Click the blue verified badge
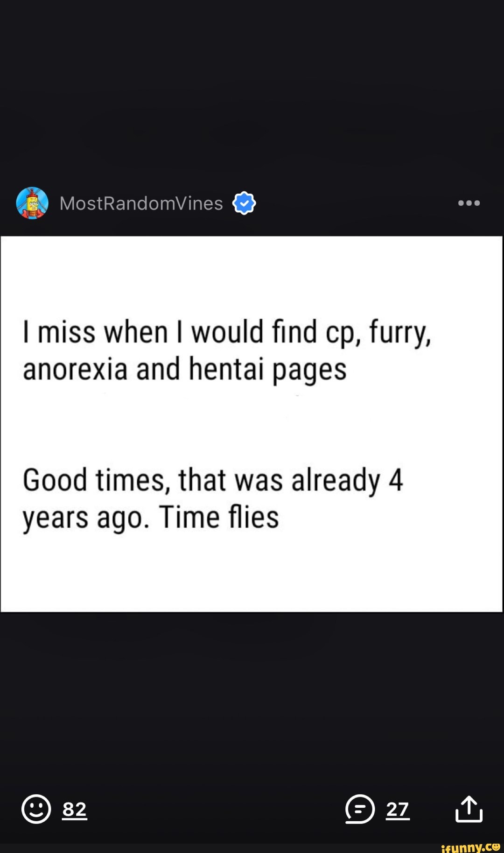This screenshot has width=504, height=853. (x=244, y=203)
